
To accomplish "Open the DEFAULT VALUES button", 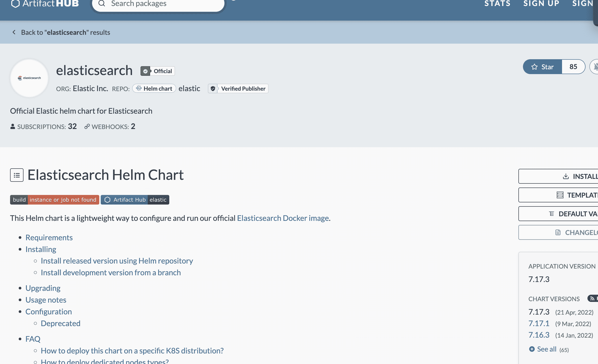I will (558, 214).
